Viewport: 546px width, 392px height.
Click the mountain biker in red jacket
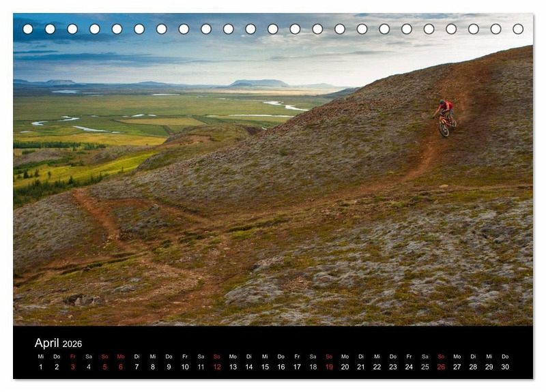(x=444, y=117)
